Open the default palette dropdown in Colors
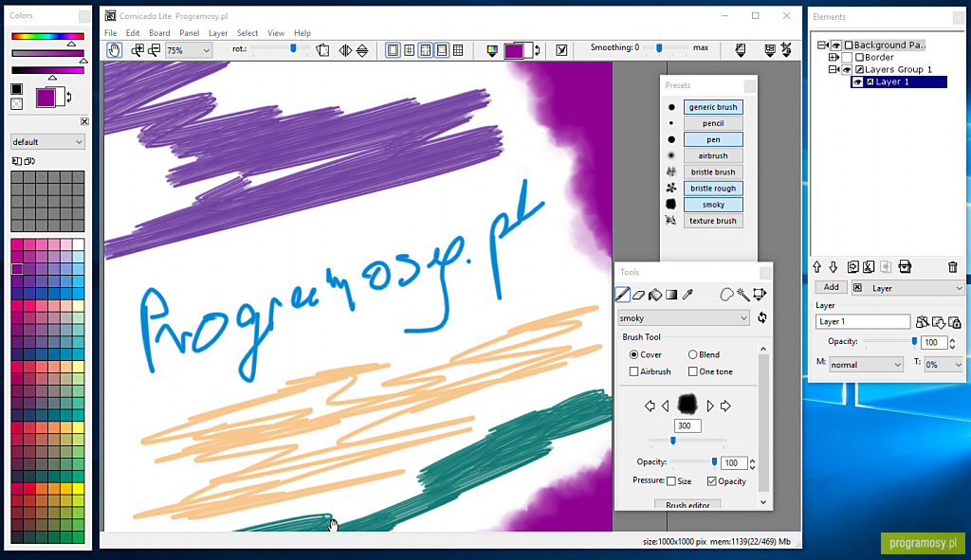Screen dimensions: 971x560 (x=47, y=142)
